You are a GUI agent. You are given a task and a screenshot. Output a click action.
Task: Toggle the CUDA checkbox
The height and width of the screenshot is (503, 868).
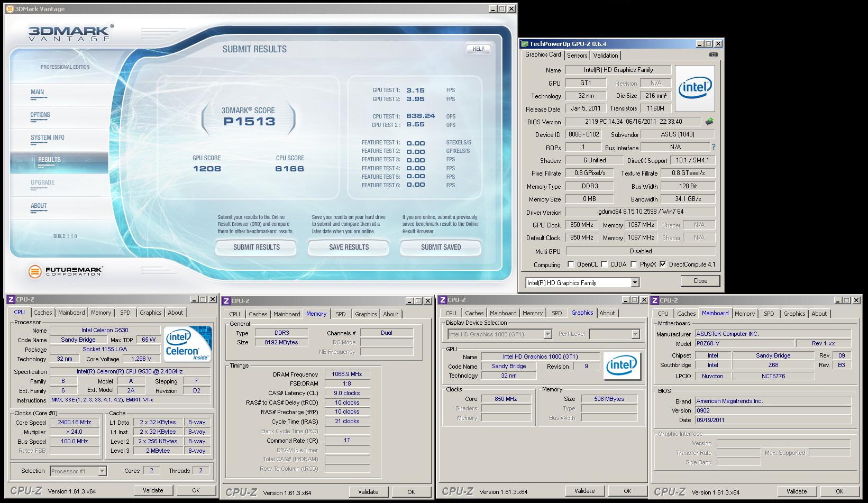(x=604, y=264)
